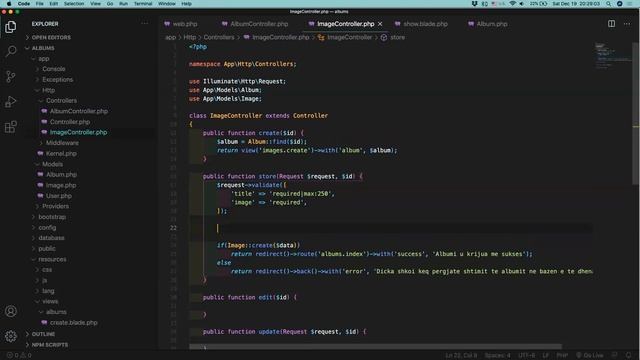640x360 pixels.
Task: Click the vertical scrollbar of the editor
Action: pos(636,114)
